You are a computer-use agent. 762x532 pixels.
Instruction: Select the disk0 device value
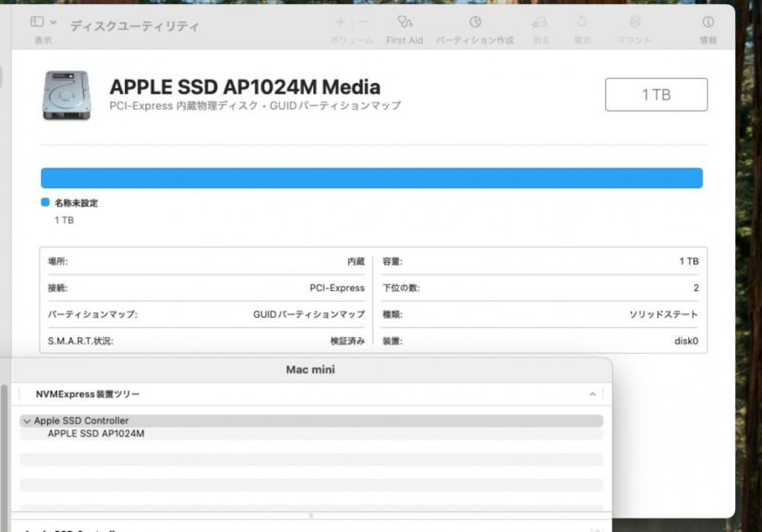[687, 341]
